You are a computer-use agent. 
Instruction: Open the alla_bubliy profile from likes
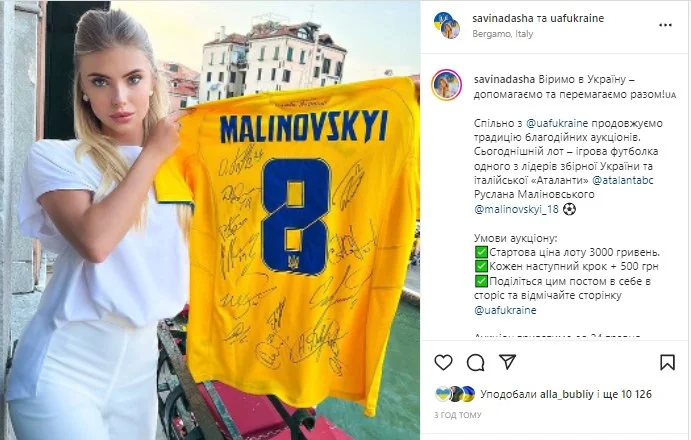567,394
